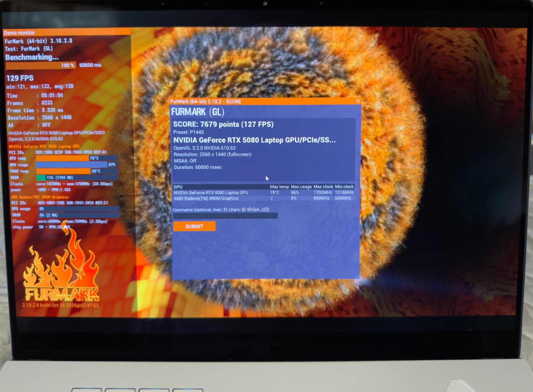Image resolution: width=533 pixels, height=392 pixels.
Task: Click 'OpenGL 3.2.0 NVIDIA 610.62' in the score dialog
Action: (205, 148)
